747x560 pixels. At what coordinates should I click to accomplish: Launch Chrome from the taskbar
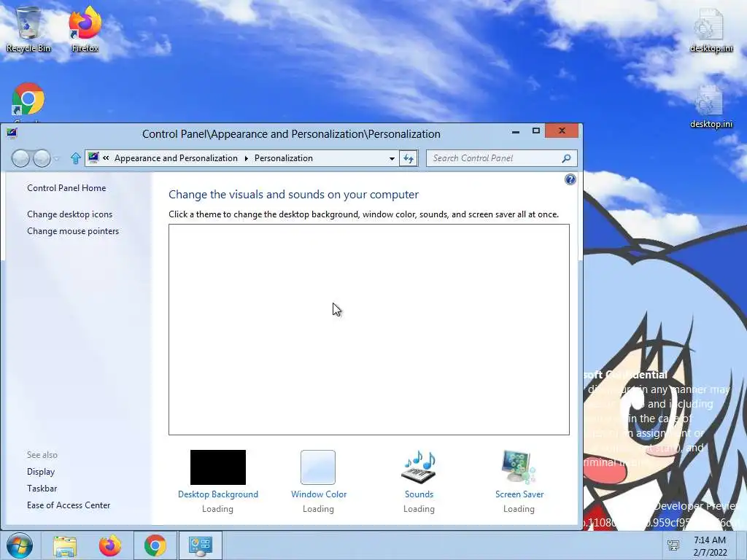[x=155, y=545]
